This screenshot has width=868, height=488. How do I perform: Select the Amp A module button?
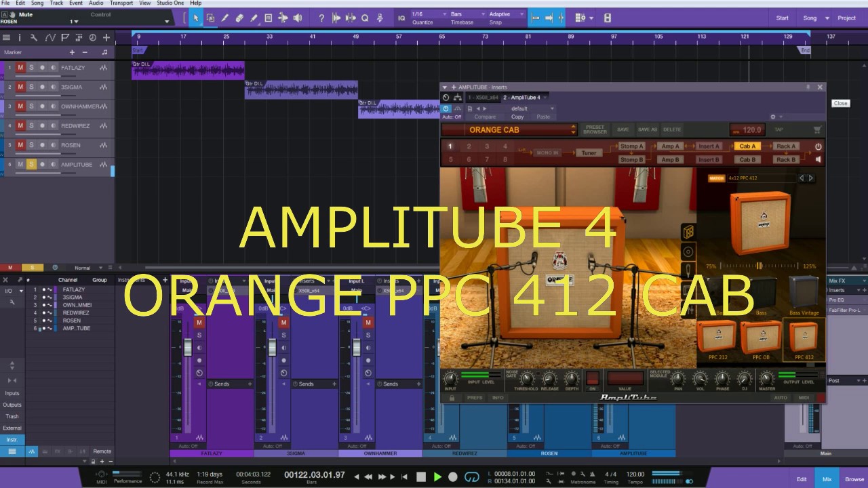coord(670,146)
